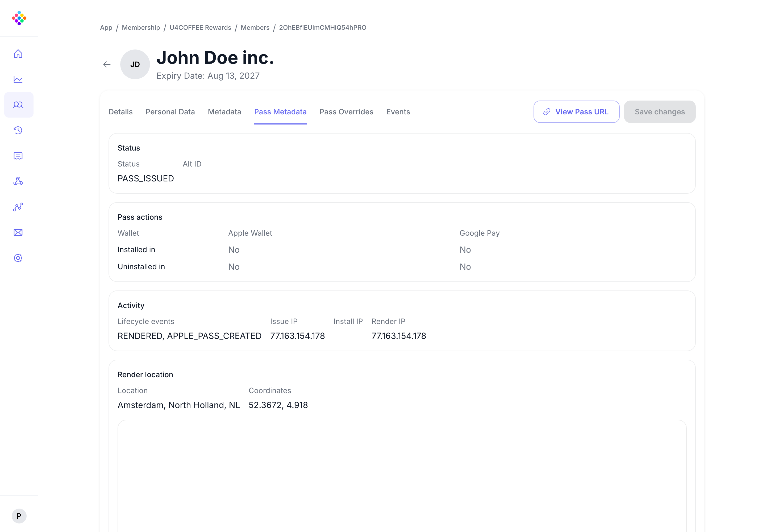Viewport: 766px width, 532px height.
Task: Click the Alt ID label
Action: (x=192, y=164)
